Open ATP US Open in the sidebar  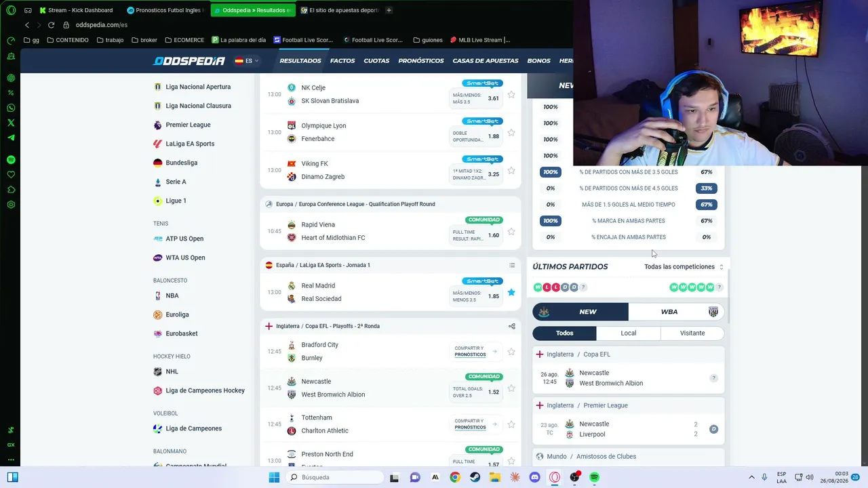click(178, 239)
